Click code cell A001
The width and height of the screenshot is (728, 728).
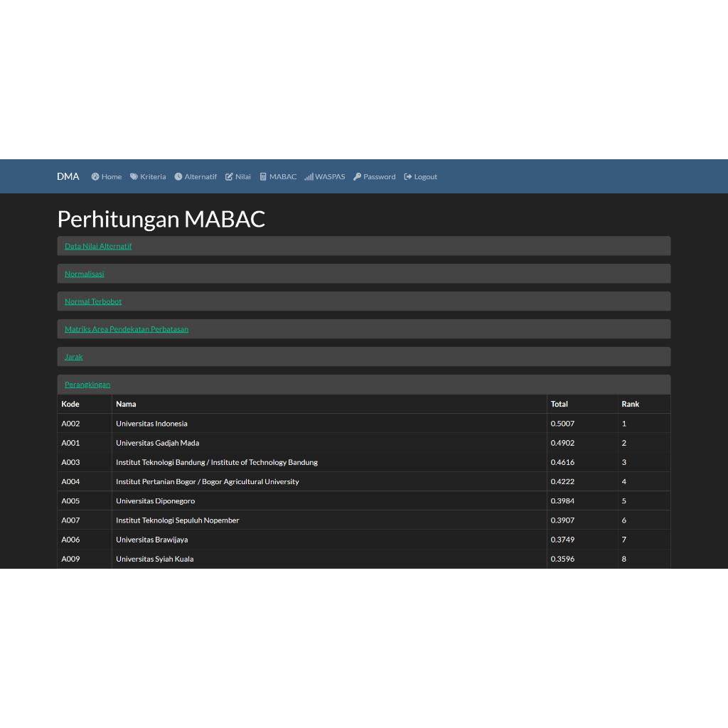coord(85,443)
